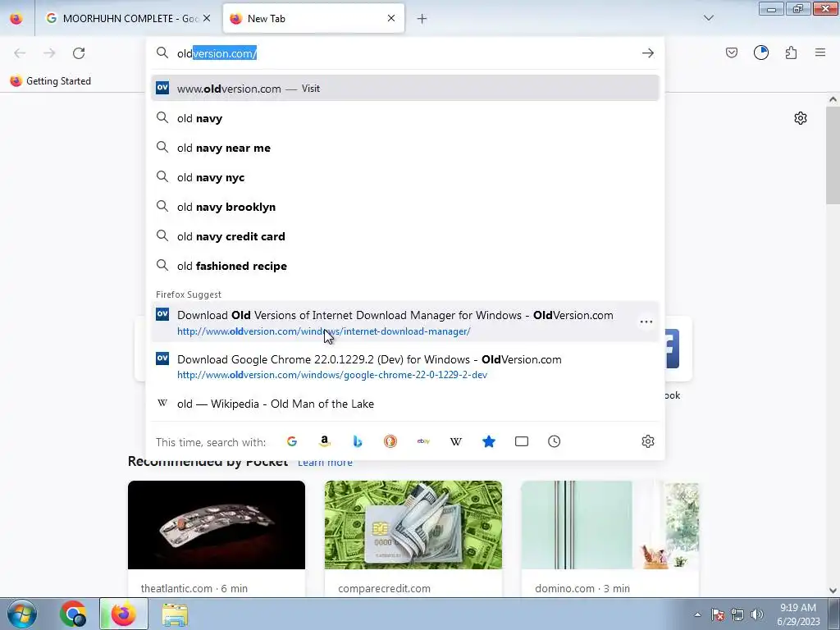Search with eBay this time
This screenshot has height=630, width=840.
(x=423, y=441)
